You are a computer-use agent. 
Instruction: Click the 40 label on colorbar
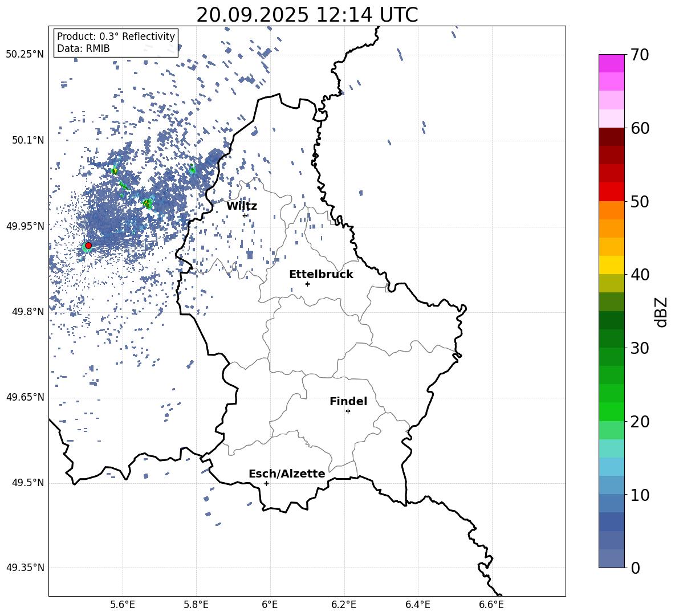click(640, 275)
